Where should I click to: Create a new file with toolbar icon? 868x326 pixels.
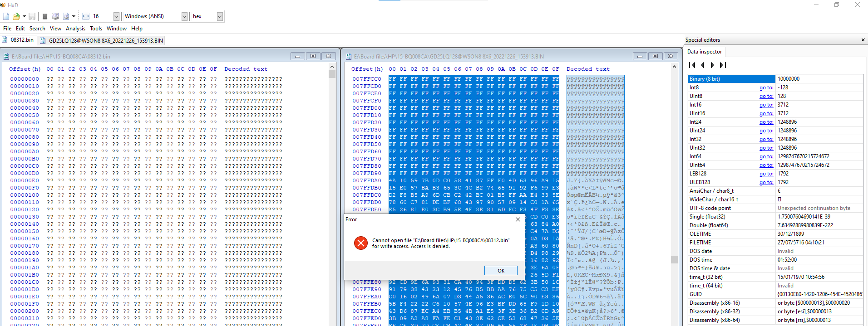click(6, 16)
